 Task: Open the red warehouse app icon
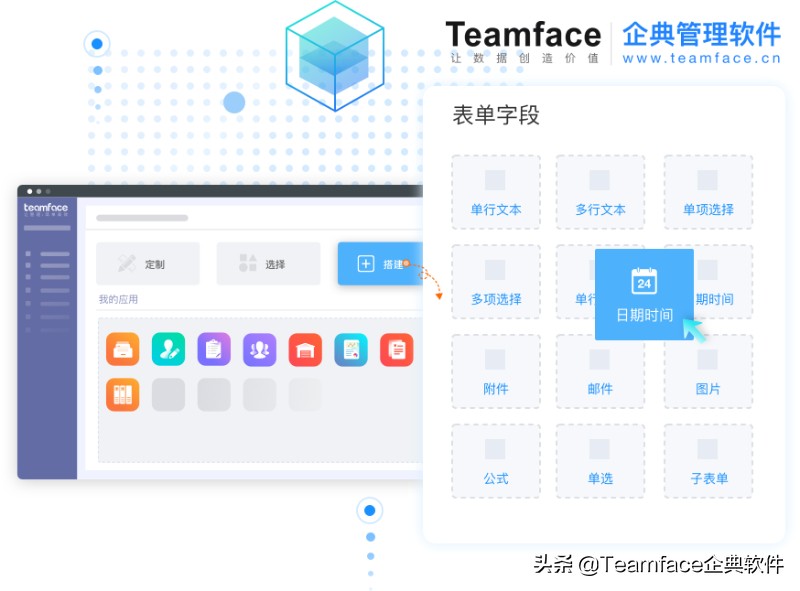pyautogui.click(x=305, y=350)
